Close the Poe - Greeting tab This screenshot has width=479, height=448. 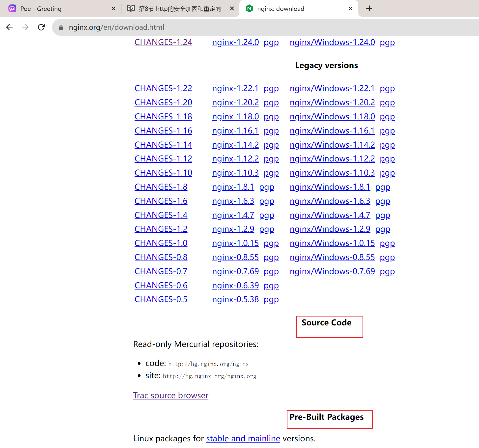click(113, 8)
